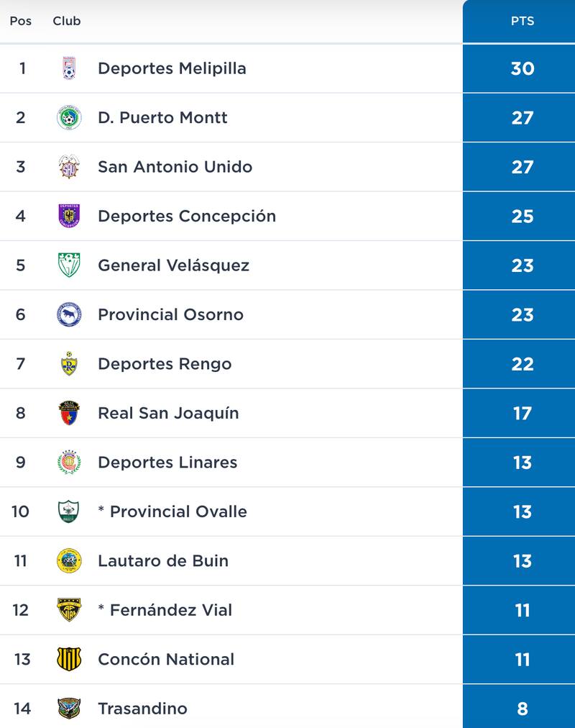Click the Concón National striped badge
The height and width of the screenshot is (728, 575).
coord(70,658)
